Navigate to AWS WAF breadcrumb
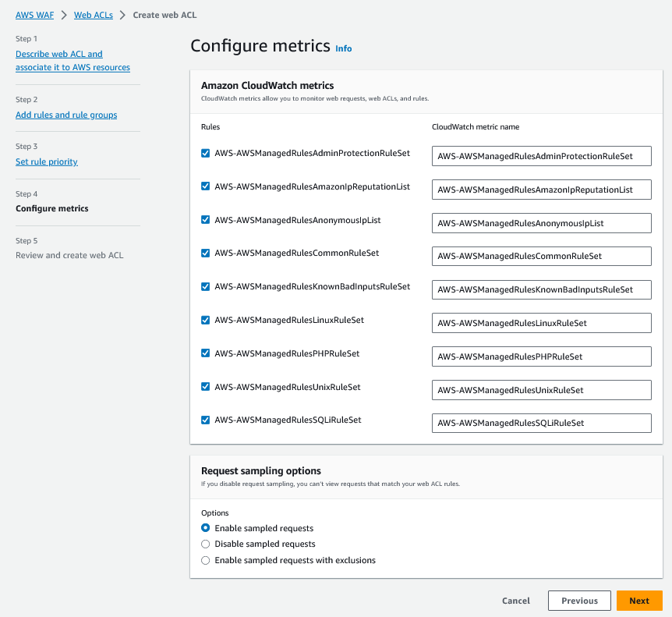 click(x=34, y=15)
